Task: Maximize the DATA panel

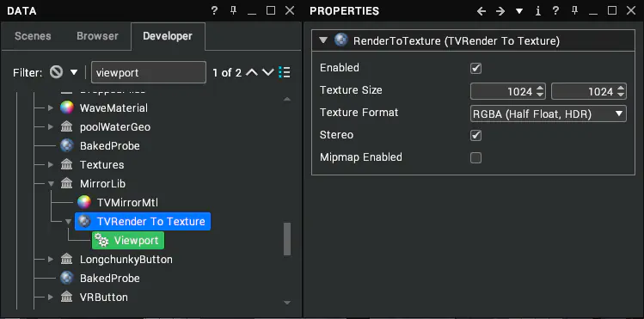Action: tap(271, 11)
